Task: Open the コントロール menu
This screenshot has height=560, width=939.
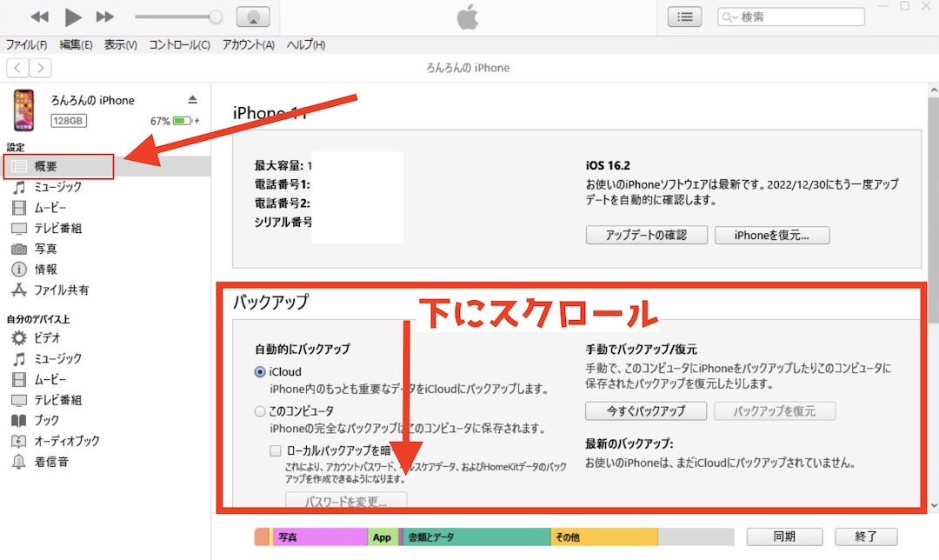Action: pos(178,44)
